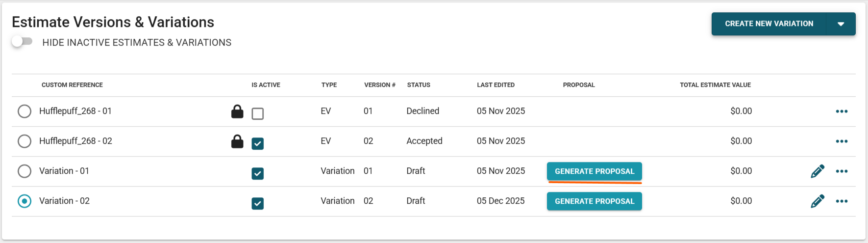Open more options for Hufflepuff_268 - 02
The height and width of the screenshot is (243, 868).
[842, 141]
